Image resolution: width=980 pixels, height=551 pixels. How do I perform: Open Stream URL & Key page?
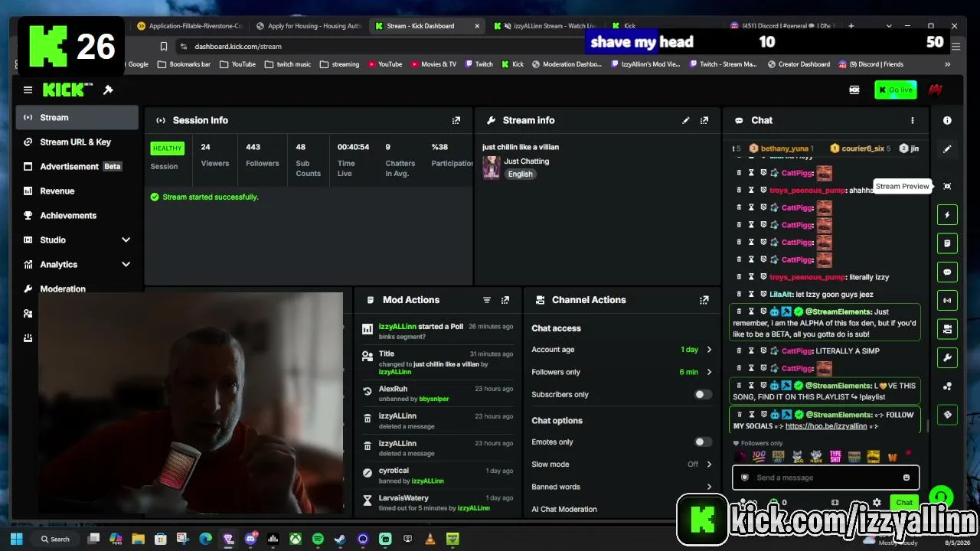pos(77,142)
